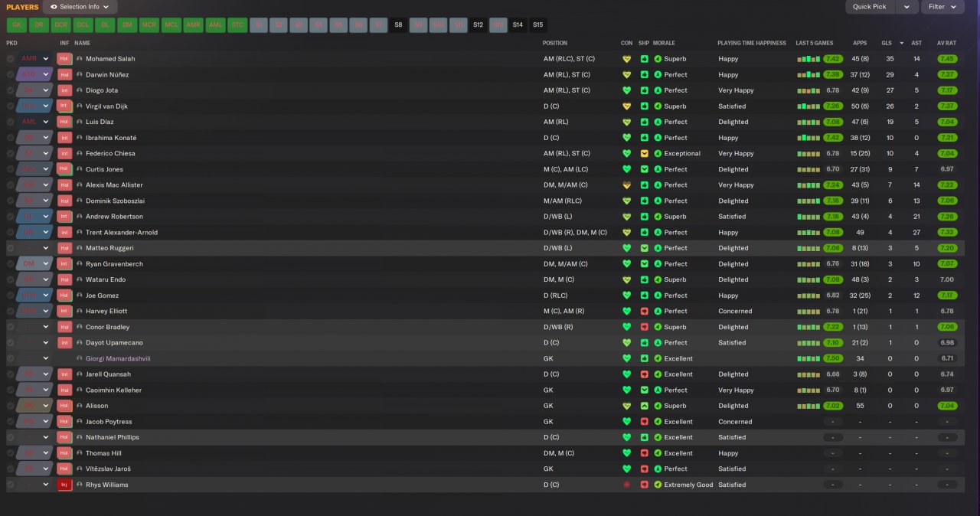Open Ryan Gravenberch's DM position dropdown
Viewport: 980px width, 516px height.
(x=35, y=264)
